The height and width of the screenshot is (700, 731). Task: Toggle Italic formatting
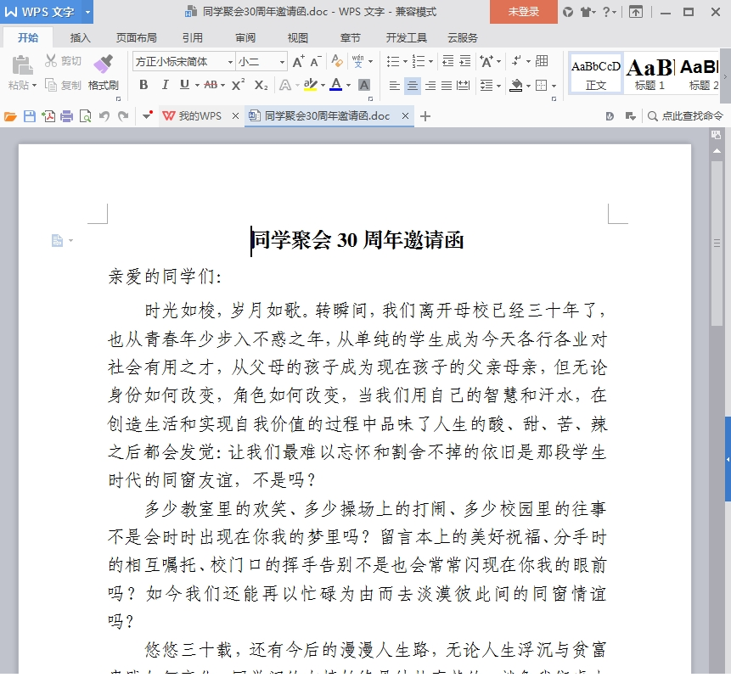coord(165,85)
